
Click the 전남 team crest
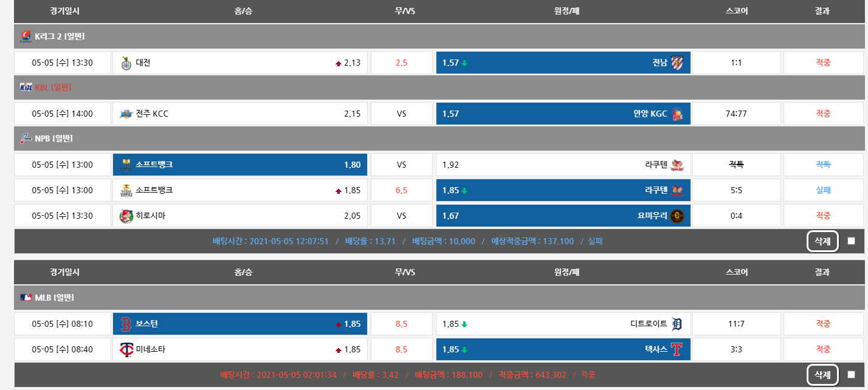pos(677,63)
